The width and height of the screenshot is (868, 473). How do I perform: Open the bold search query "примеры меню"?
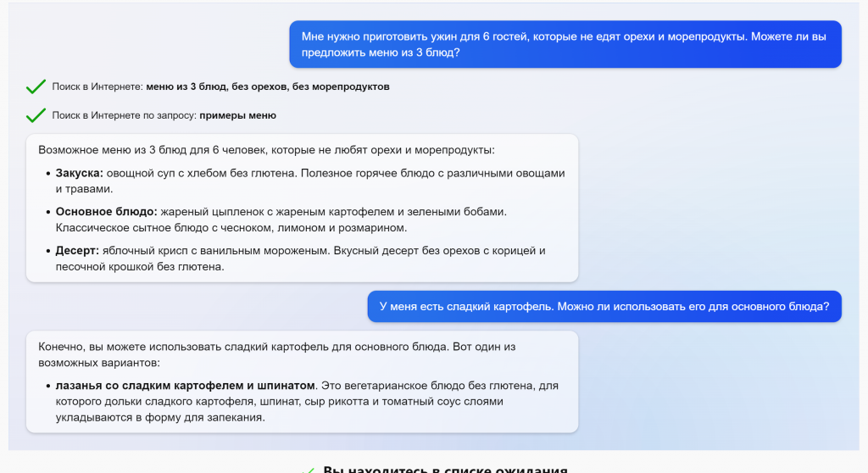(x=237, y=115)
